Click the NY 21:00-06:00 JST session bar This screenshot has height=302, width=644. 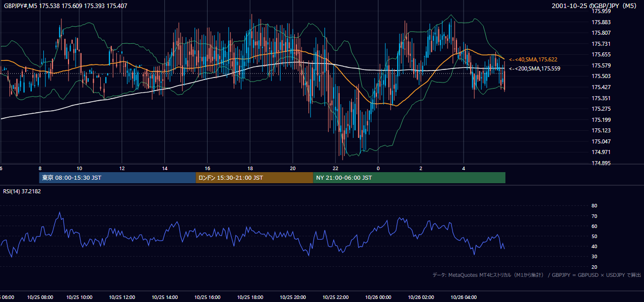[409, 178]
